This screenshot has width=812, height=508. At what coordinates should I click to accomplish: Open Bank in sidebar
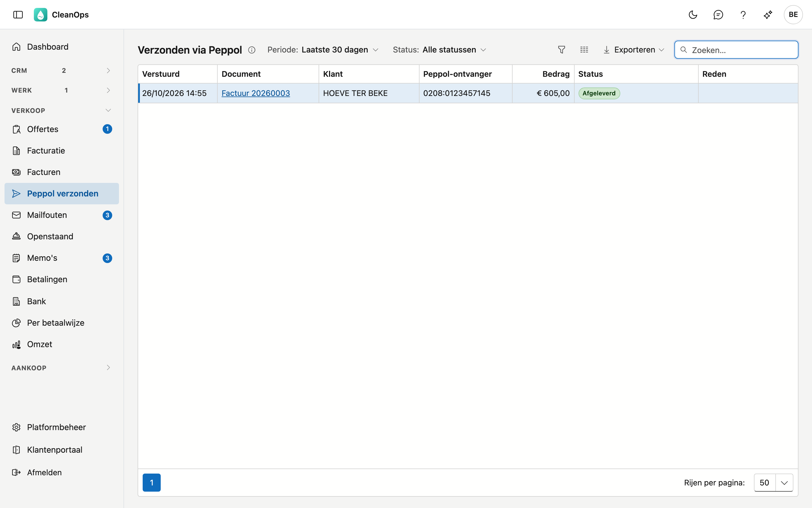(62, 301)
